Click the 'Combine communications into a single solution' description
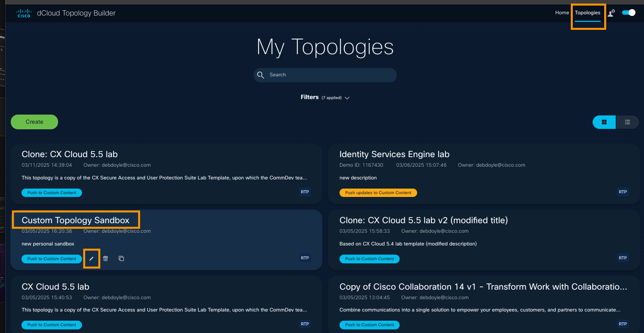 point(480,310)
